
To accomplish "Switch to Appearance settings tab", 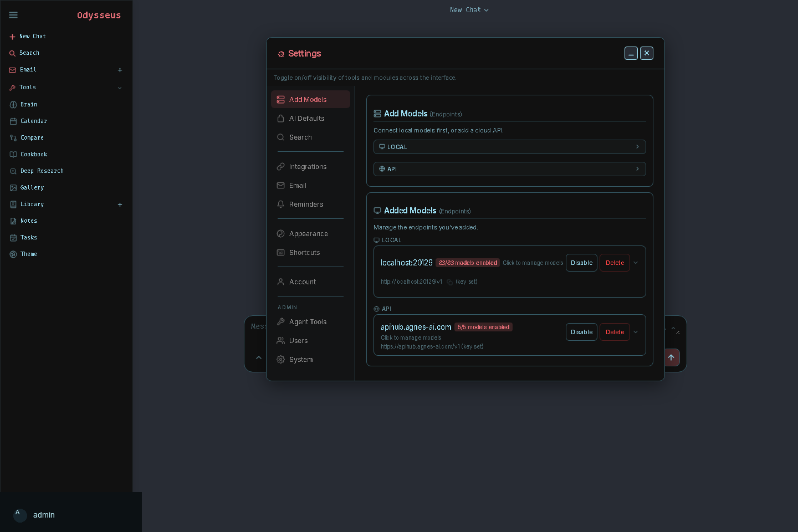I will pyautogui.click(x=310, y=233).
